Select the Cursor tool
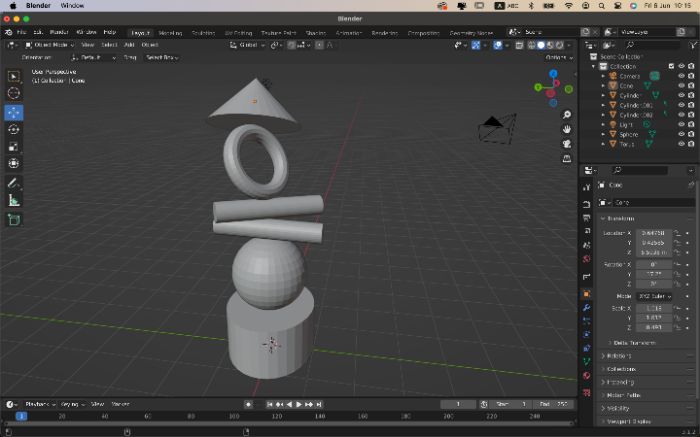 pyautogui.click(x=14, y=93)
